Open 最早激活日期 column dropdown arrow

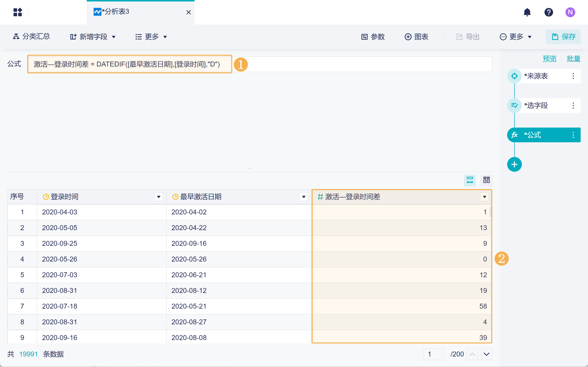click(x=304, y=197)
